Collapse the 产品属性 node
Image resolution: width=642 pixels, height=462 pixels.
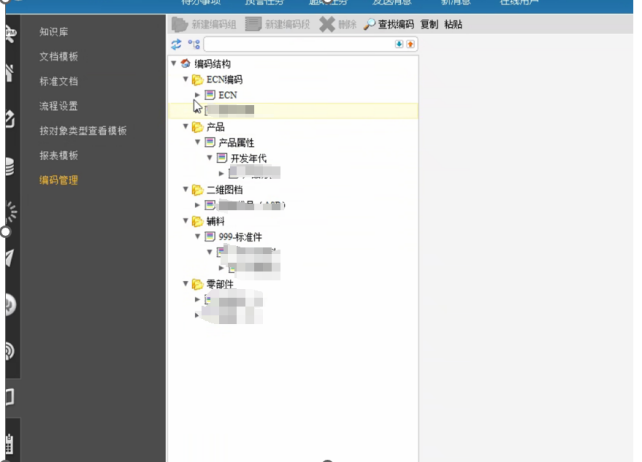[197, 142]
